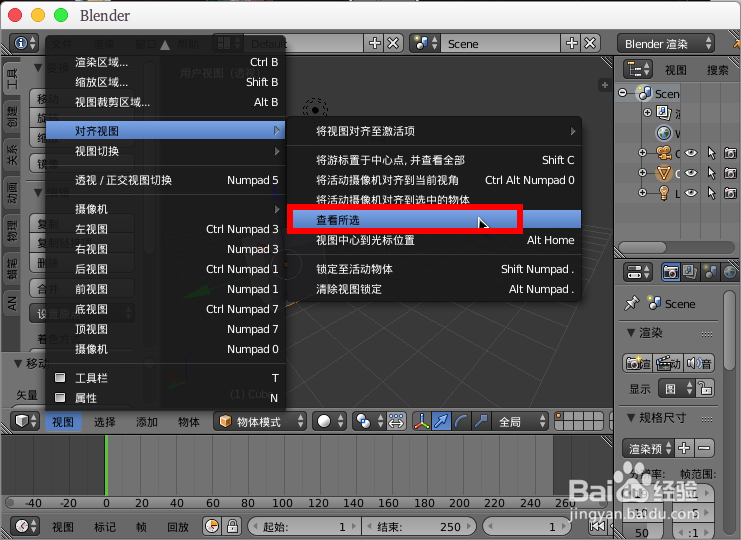The height and width of the screenshot is (540, 741).
Task: Click the Properties editor type icon
Action: point(638,272)
